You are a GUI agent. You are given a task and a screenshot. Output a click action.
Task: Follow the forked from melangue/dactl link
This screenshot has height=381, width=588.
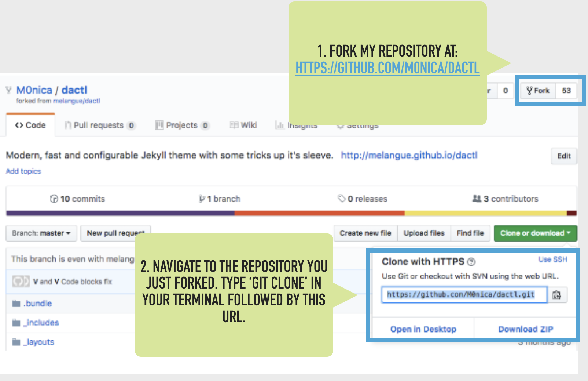tap(77, 101)
